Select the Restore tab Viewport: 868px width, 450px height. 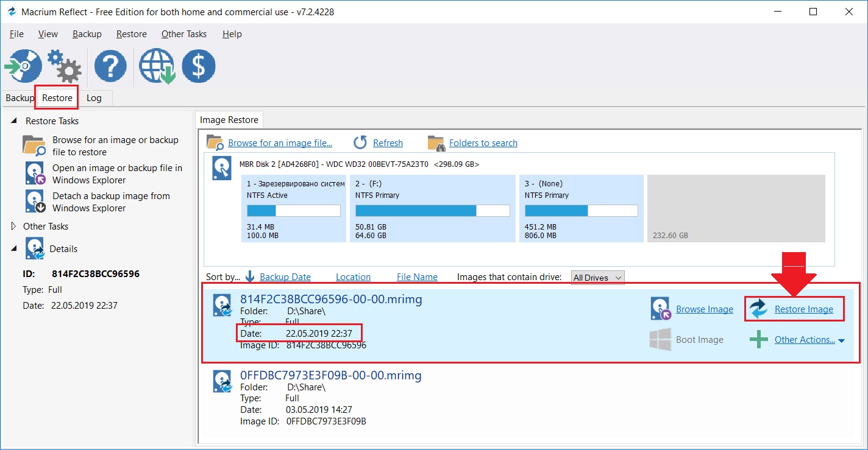[x=57, y=98]
